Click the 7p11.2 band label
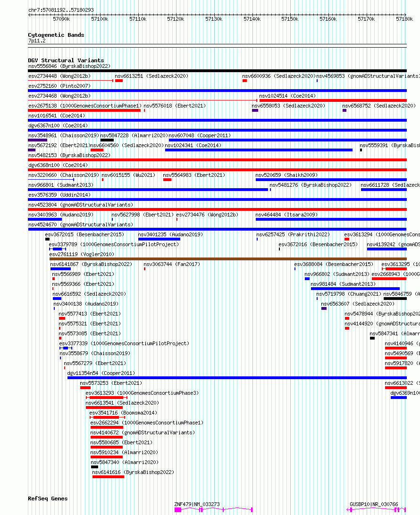 37,41
